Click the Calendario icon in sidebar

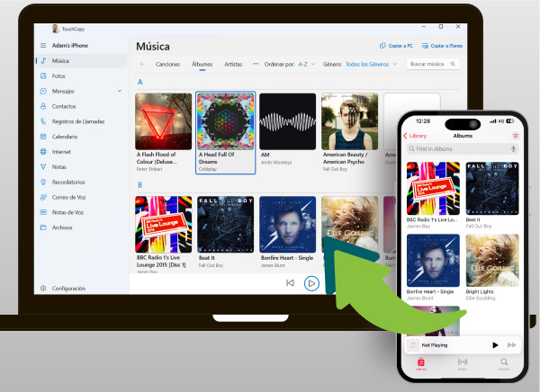pyautogui.click(x=43, y=137)
